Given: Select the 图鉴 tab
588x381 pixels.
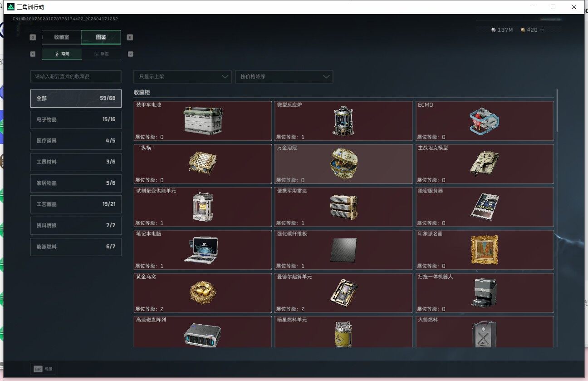Looking at the screenshot, I should pos(101,37).
